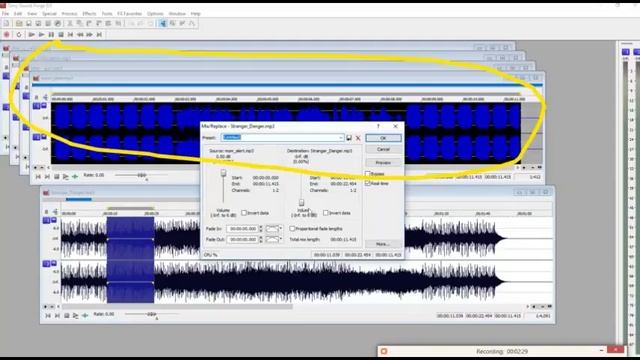The height and width of the screenshot is (360, 640).
Task: Check Invert data under Destination volume
Action: point(325,213)
